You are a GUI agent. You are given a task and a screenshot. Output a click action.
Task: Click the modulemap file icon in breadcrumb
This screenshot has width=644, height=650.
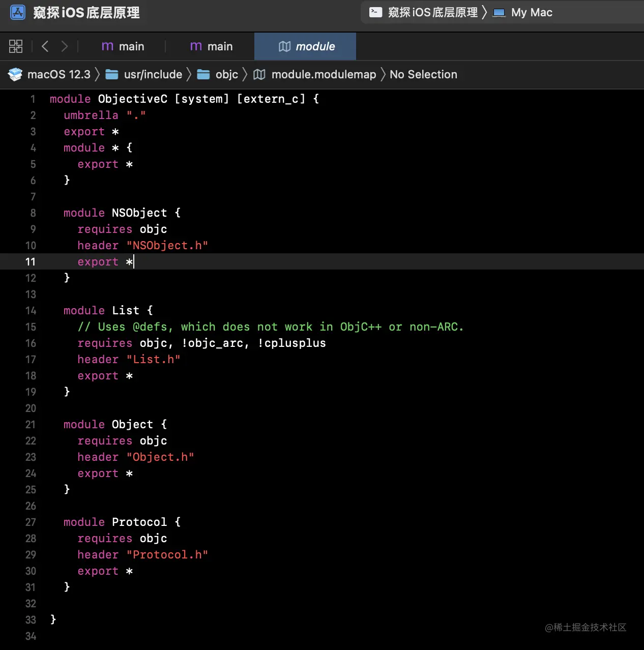259,74
